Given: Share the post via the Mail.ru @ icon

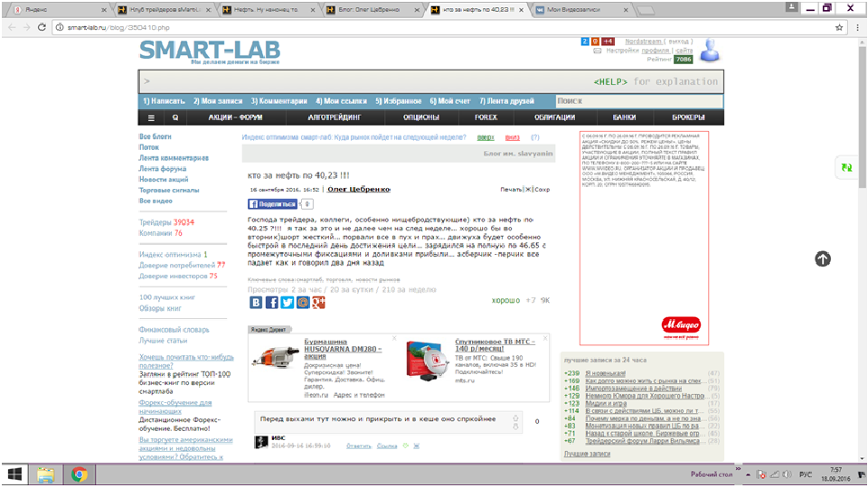Looking at the screenshot, I should click(303, 303).
